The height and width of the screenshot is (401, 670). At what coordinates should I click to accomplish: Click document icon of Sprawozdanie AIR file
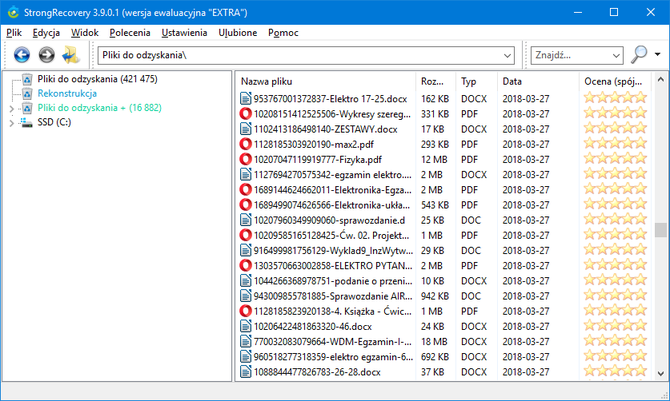[x=245, y=296]
